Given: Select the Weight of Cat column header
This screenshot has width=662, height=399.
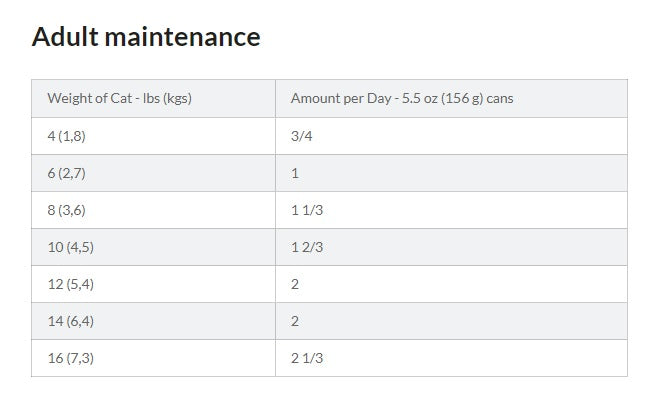Looking at the screenshot, I should (153, 98).
